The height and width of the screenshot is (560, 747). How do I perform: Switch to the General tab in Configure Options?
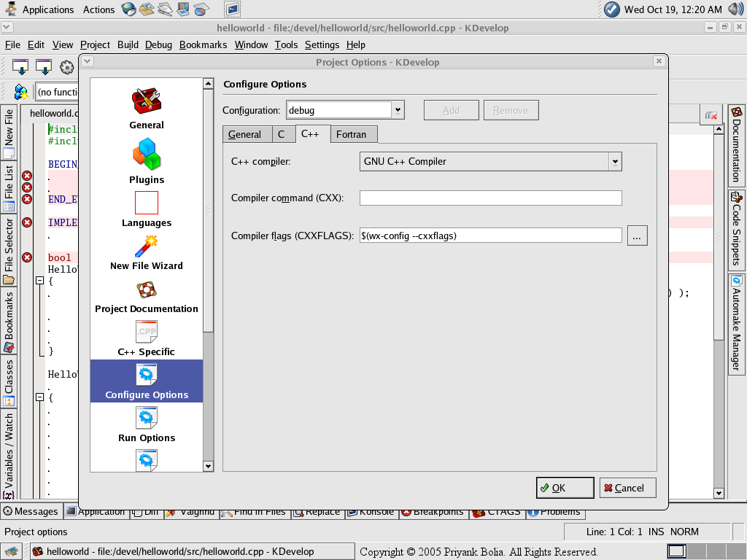click(x=247, y=134)
